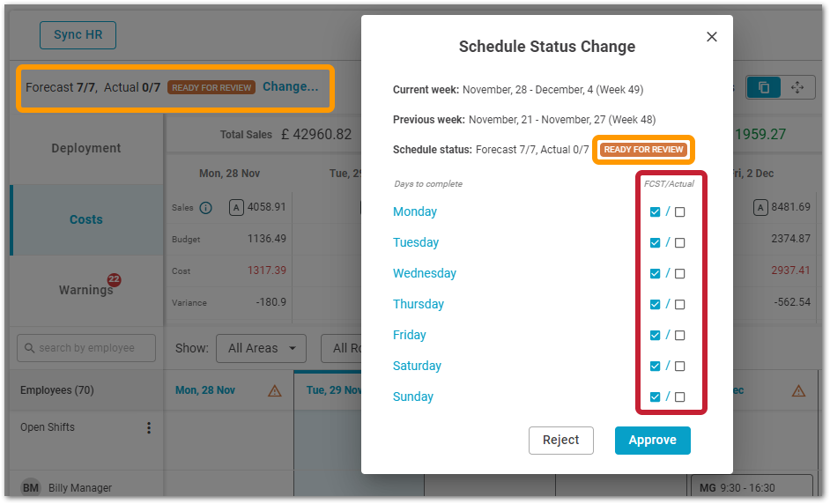Viewport: 830px width, 504px height.
Task: Uncheck Monday forecast checkbox
Action: [655, 211]
